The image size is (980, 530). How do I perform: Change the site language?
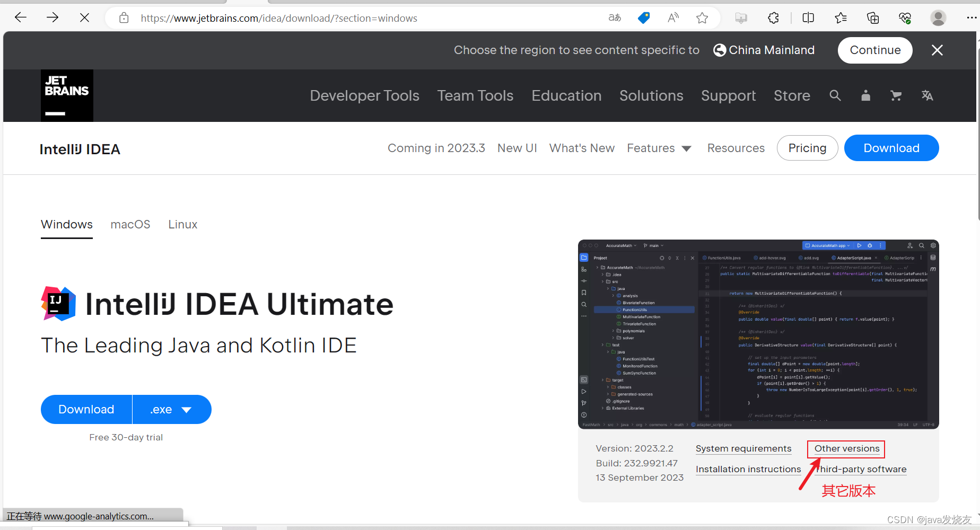tap(927, 95)
